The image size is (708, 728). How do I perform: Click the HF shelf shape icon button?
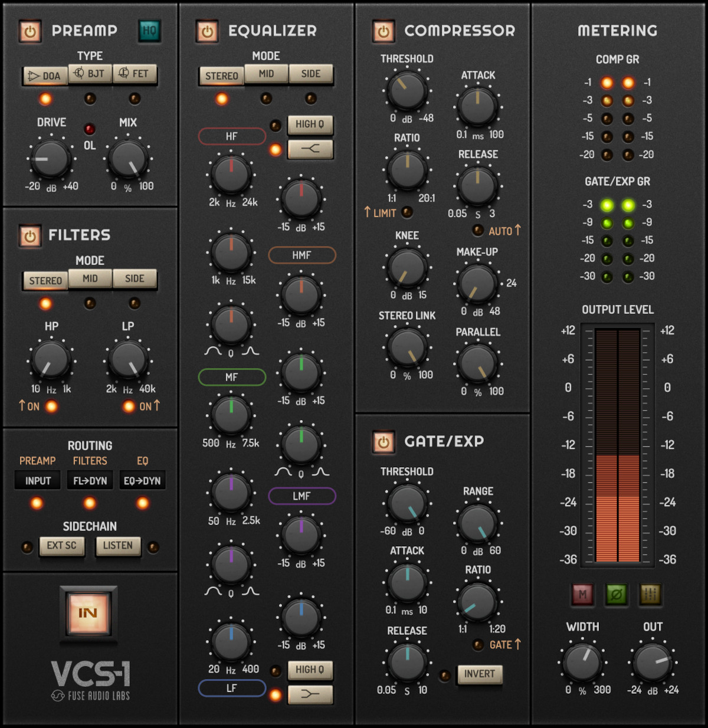pyautogui.click(x=310, y=149)
